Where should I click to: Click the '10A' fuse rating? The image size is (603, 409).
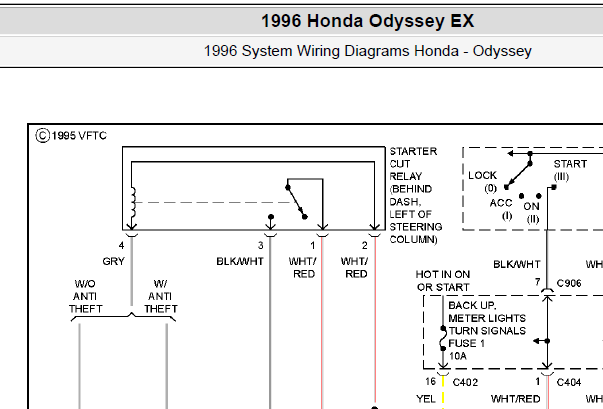[457, 356]
